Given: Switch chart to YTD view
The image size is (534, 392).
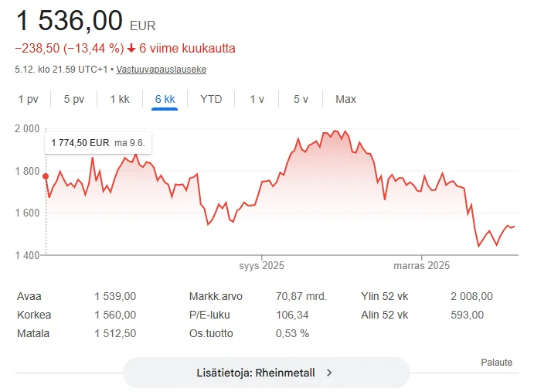Looking at the screenshot, I should tap(211, 99).
